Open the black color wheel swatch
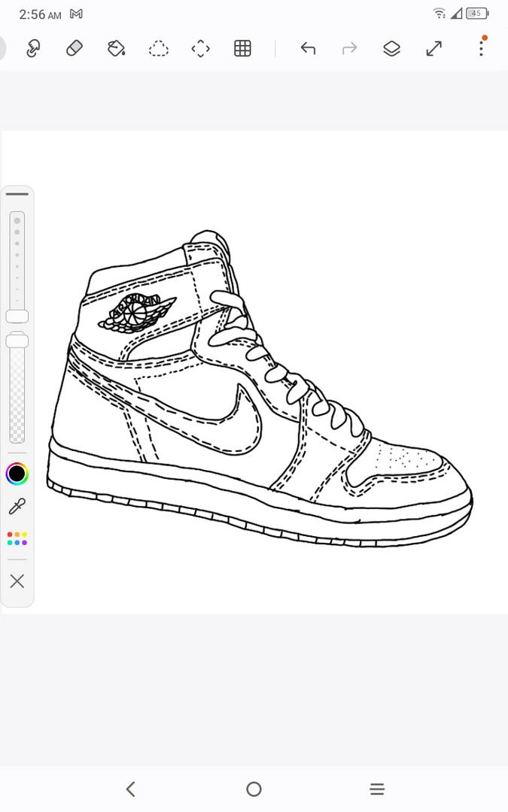Screen dimensions: 508x812 coord(17,474)
